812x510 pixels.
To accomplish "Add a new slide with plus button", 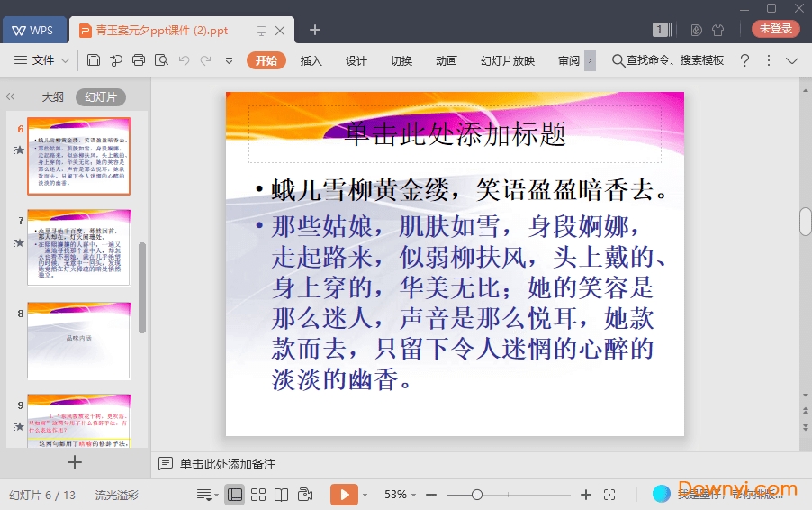I will pos(75,462).
